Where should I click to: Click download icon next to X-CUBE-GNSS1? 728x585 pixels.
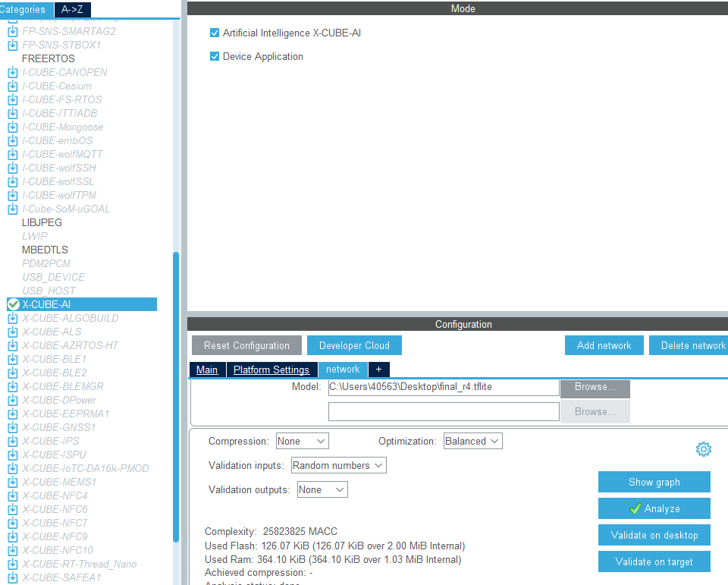(x=13, y=427)
